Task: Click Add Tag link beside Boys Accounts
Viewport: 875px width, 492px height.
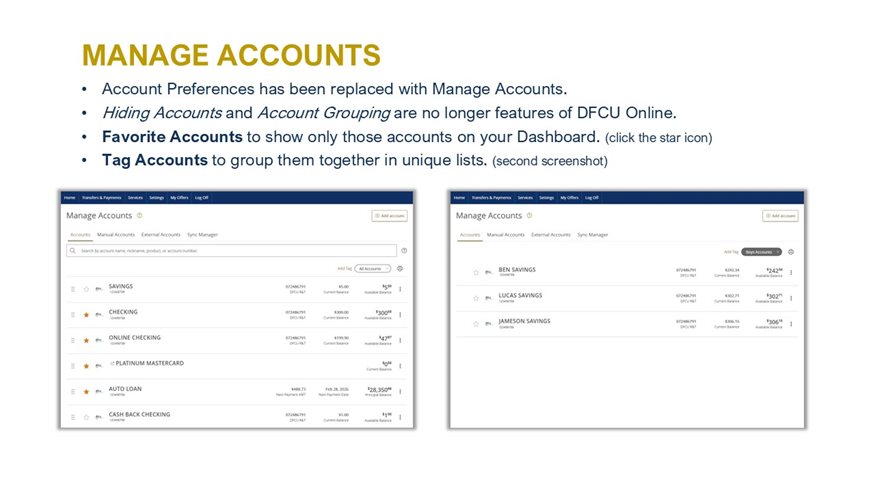Action: 731,252
